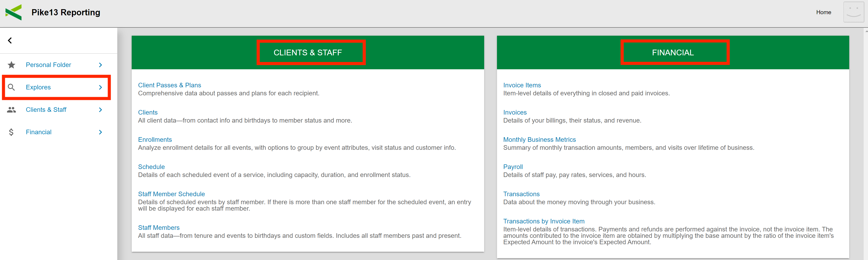The height and width of the screenshot is (260, 868).
Task: Click the Pike13 green logo icon
Action: [14, 12]
